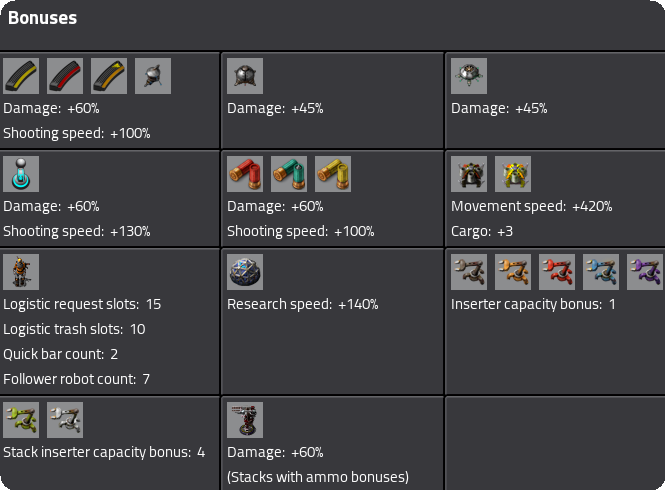665x490 pixels.
Task: Select the purple filter inserter icon
Action: click(x=645, y=272)
